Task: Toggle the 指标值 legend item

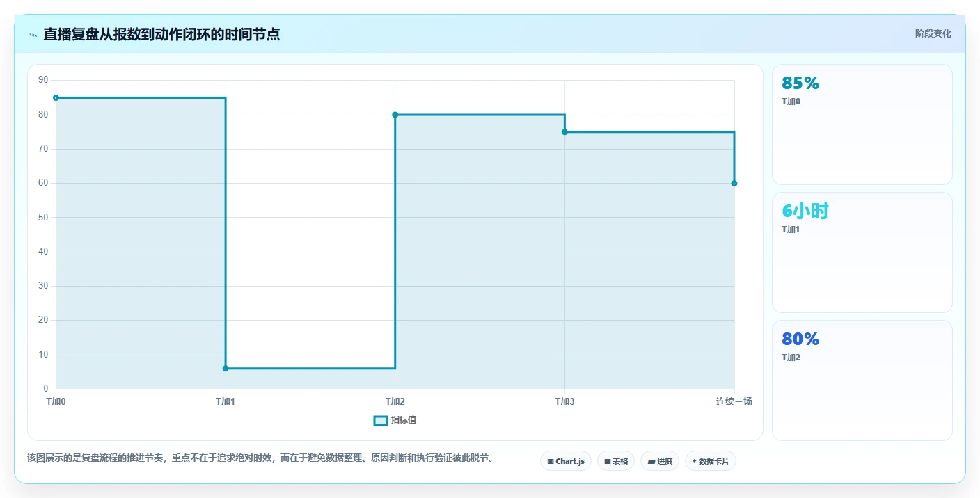Action: pyautogui.click(x=395, y=420)
